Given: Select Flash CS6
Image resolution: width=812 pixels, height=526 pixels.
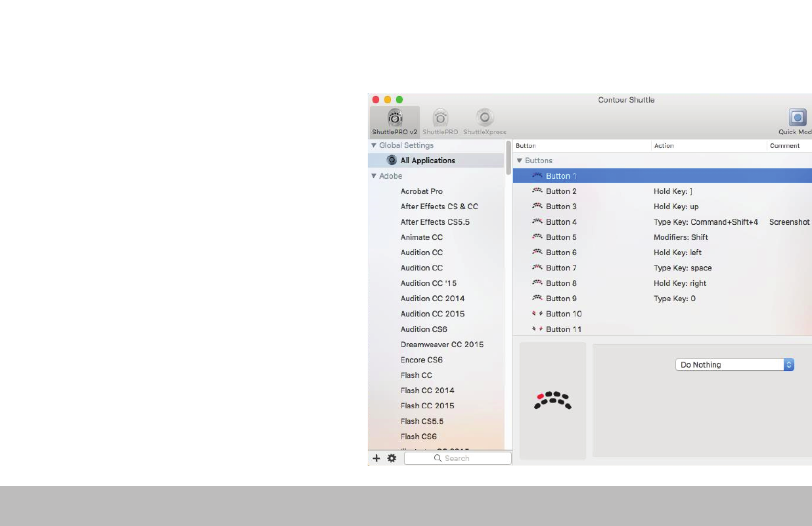Looking at the screenshot, I should 418,437.
